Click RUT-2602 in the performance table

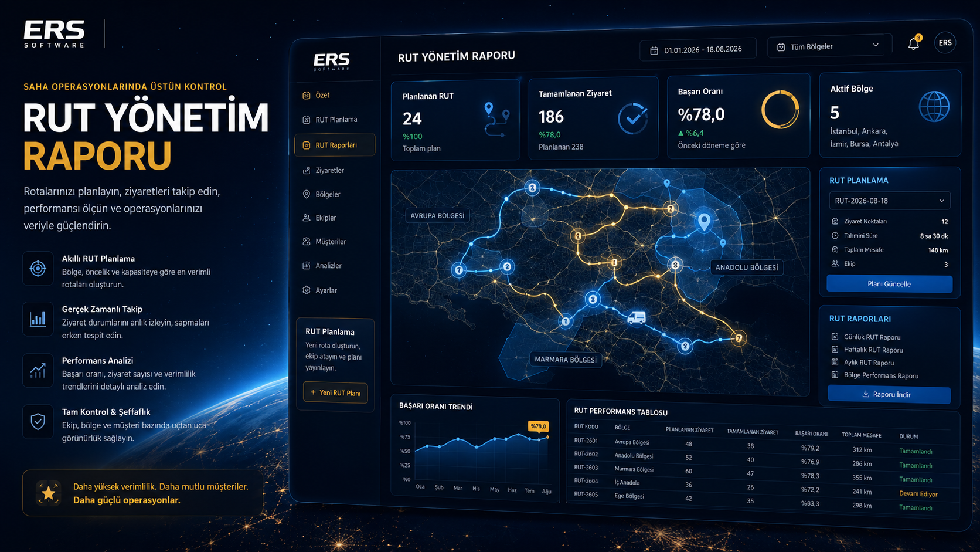[x=586, y=454]
